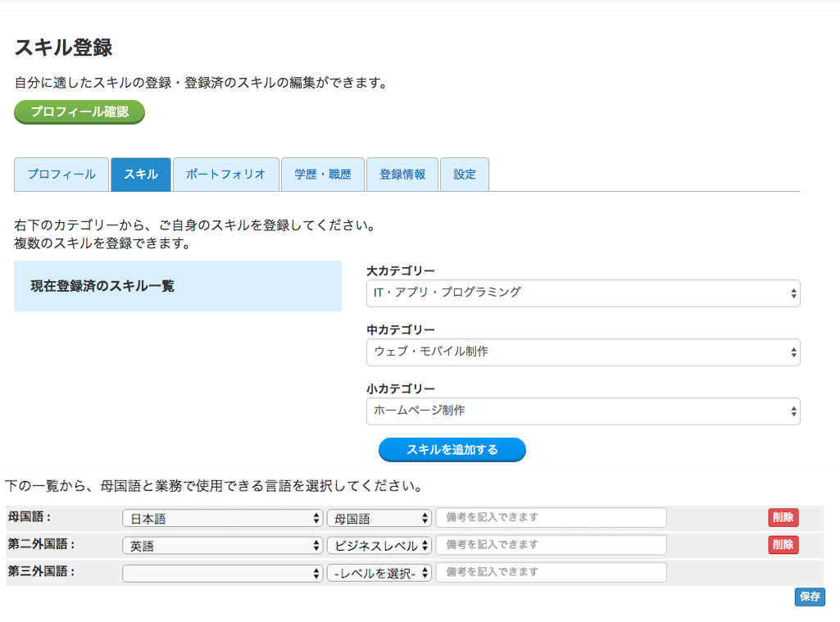
Task: Change the ビジネスレベル proficiency dropdown
Action: [x=379, y=546]
